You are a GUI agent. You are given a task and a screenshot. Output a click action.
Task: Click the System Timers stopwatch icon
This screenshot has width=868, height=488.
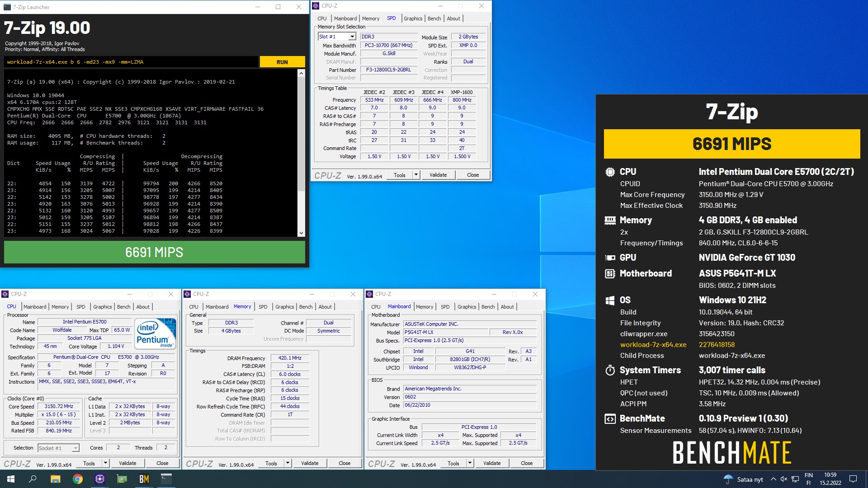(x=610, y=371)
